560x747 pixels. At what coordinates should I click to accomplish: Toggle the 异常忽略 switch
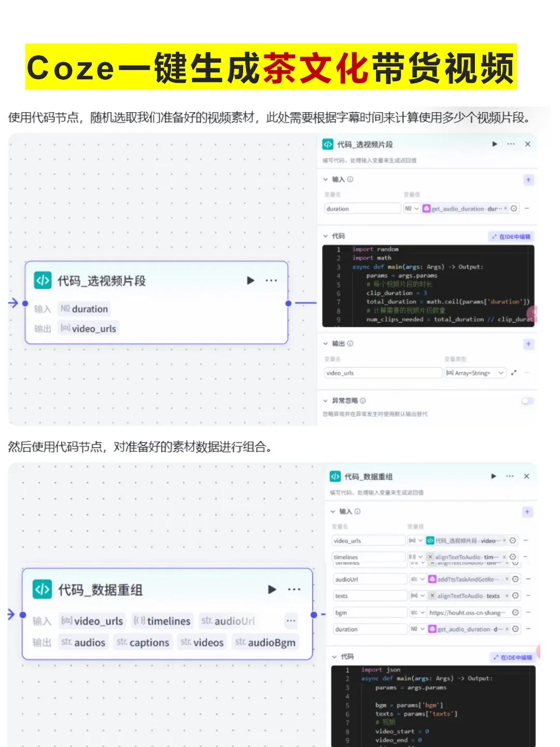[x=528, y=401]
